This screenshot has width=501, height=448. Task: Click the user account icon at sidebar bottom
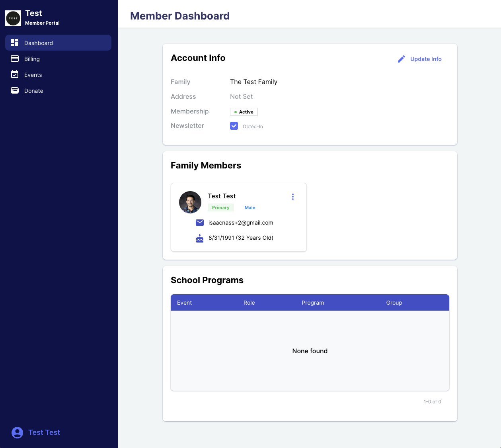17,432
